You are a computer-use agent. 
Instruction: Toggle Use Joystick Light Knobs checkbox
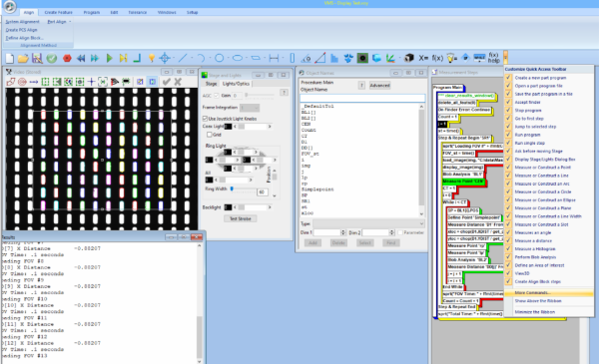point(205,119)
